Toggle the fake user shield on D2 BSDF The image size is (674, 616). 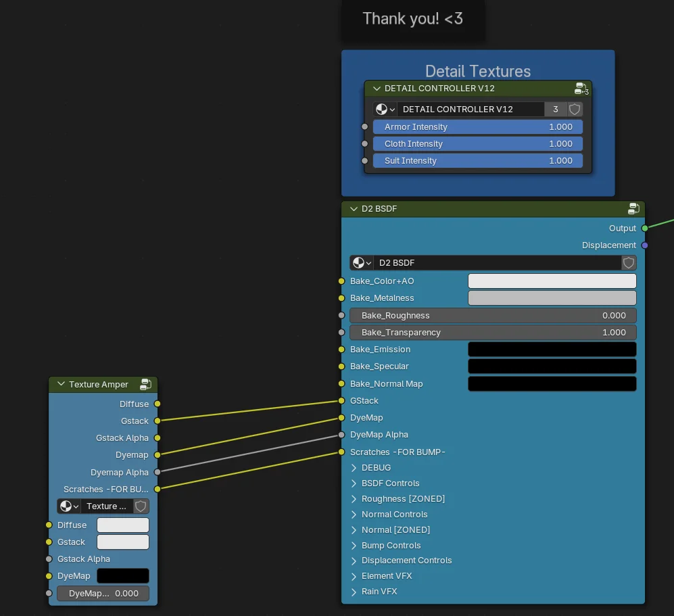(628, 262)
